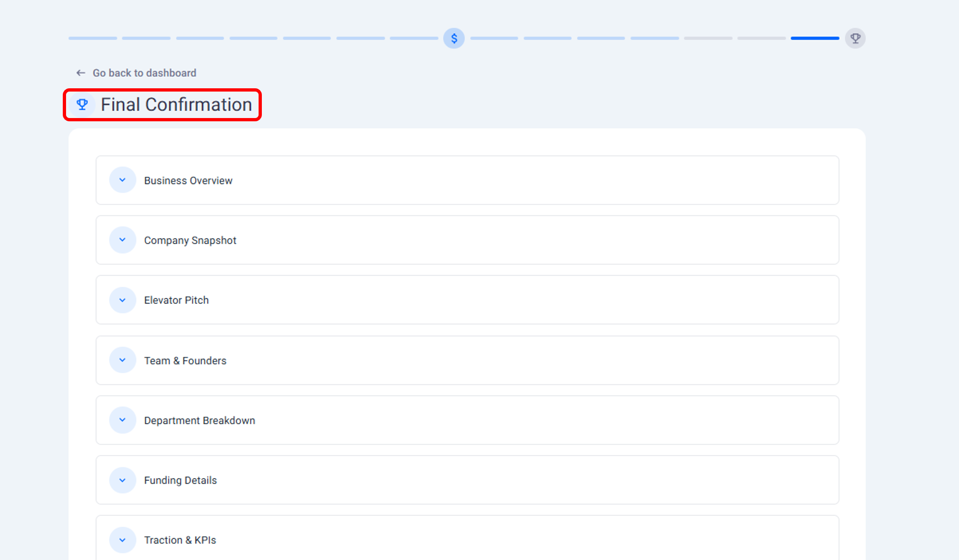Click the progress segment just before dollar icon

413,38
